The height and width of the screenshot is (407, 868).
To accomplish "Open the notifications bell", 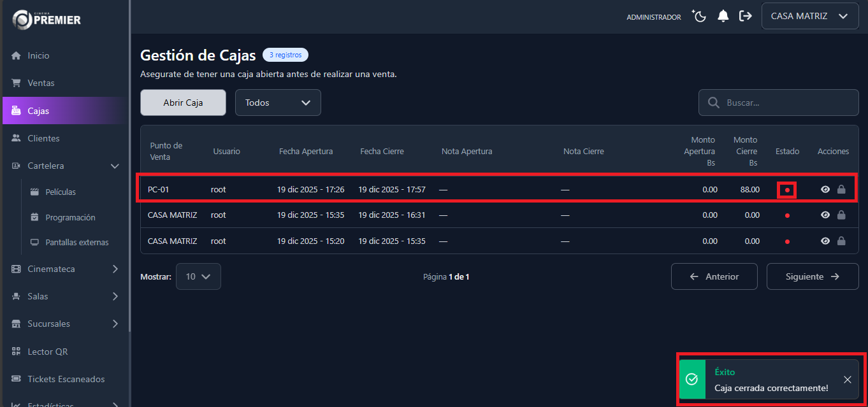I will click(723, 17).
